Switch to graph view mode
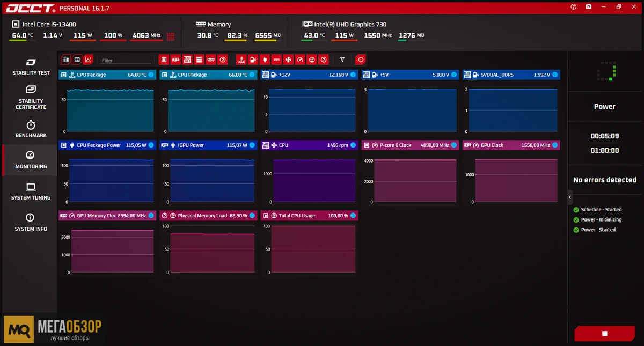This screenshot has height=346, width=644. [x=88, y=60]
